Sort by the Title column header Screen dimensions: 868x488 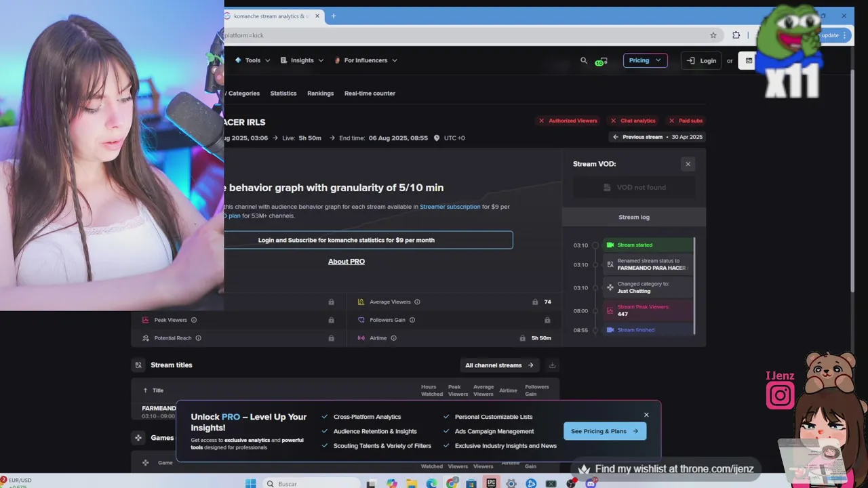point(153,390)
